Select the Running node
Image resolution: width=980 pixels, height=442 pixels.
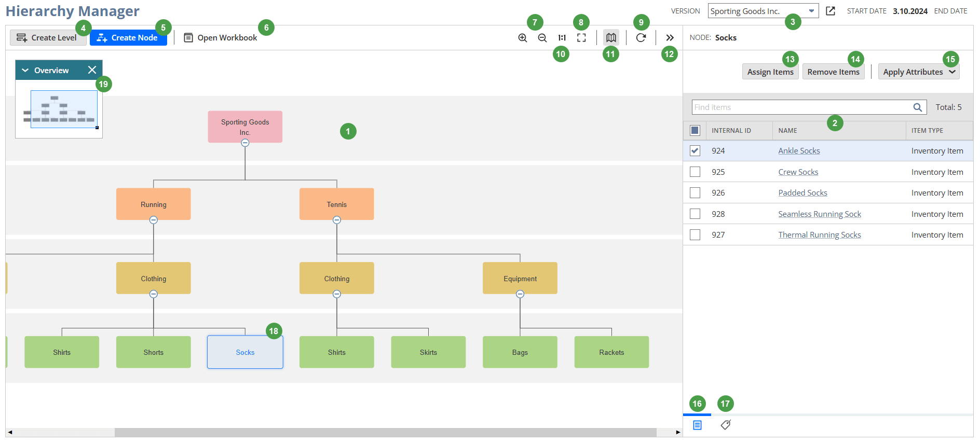click(154, 204)
